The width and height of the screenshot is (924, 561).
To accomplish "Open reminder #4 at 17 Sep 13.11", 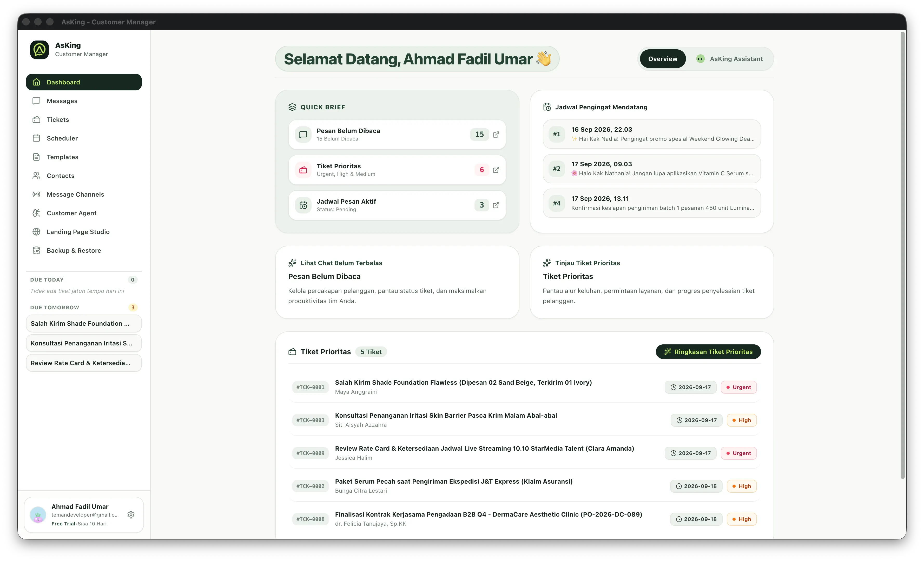I will tap(652, 203).
